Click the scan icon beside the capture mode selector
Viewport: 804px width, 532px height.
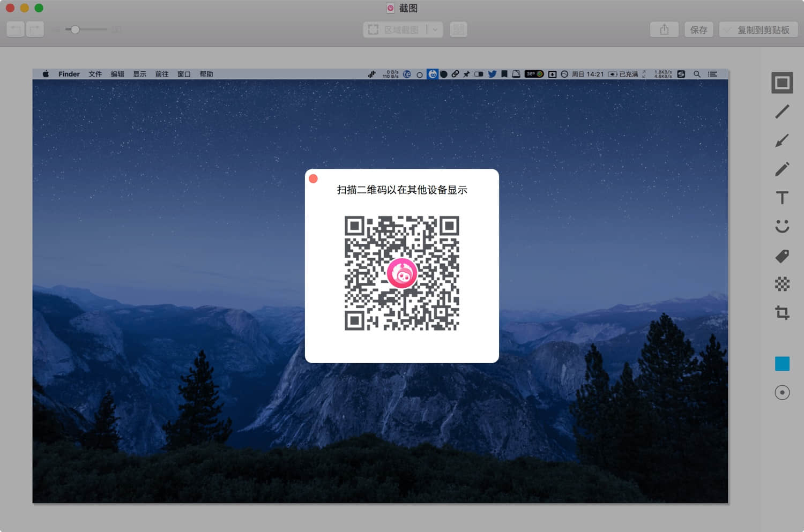pyautogui.click(x=459, y=29)
